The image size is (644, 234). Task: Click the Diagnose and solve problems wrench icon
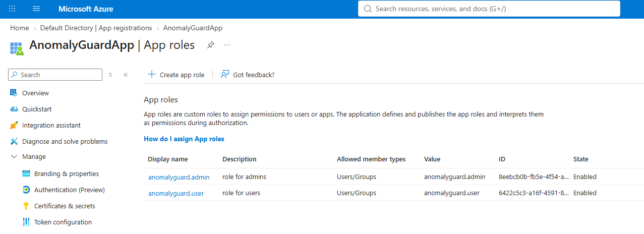click(14, 141)
